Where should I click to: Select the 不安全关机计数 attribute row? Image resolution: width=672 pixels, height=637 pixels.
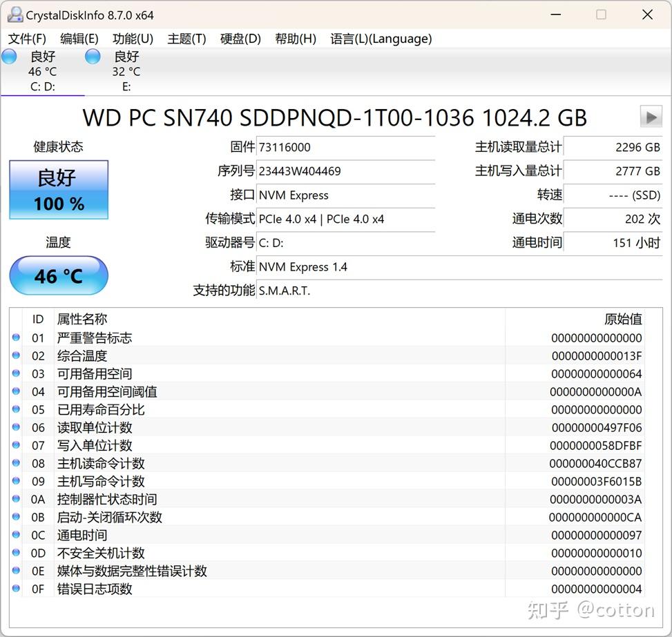(327, 553)
